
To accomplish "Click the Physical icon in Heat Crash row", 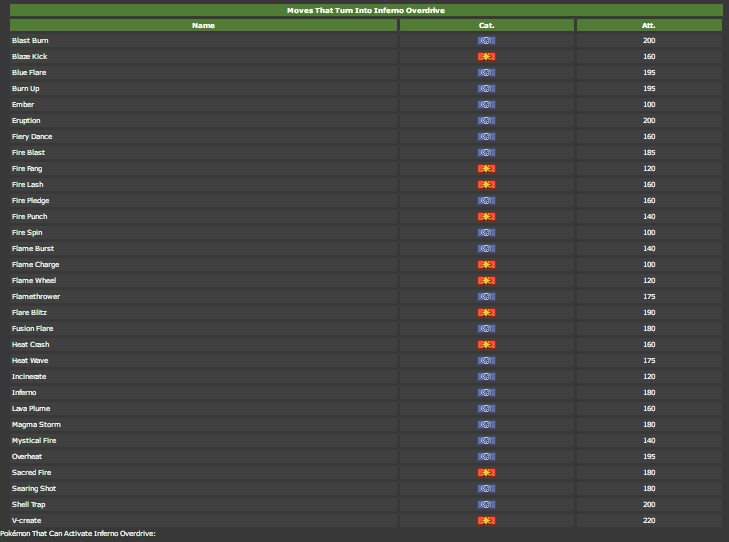I will coord(486,344).
